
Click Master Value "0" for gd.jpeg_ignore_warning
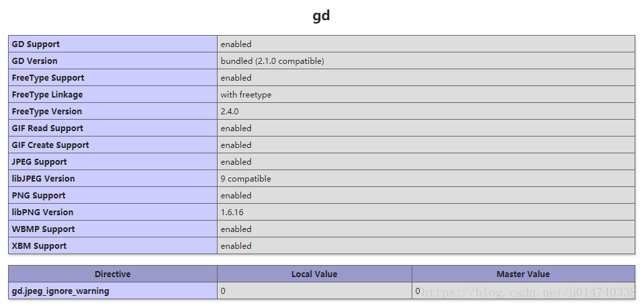click(x=417, y=291)
